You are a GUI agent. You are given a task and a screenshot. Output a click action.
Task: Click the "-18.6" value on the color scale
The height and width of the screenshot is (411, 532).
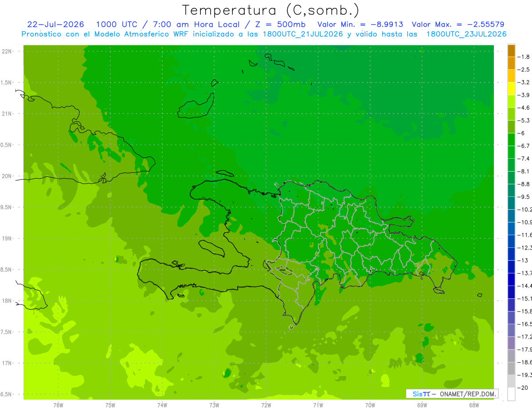click(x=524, y=362)
